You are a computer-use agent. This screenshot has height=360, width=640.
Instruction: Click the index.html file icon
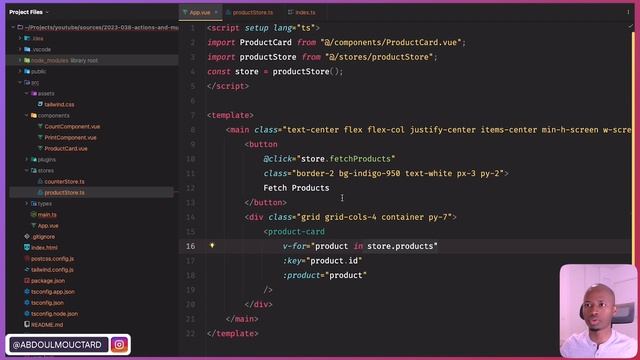pos(27,248)
